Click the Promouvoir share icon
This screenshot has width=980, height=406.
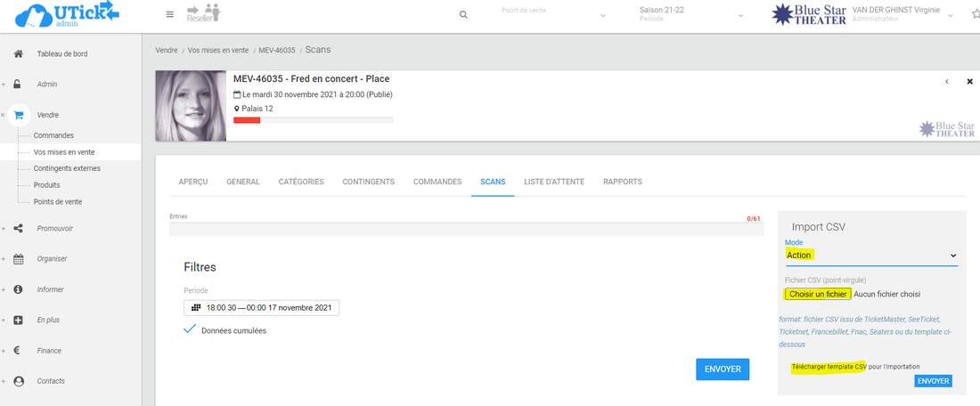pyautogui.click(x=18, y=228)
